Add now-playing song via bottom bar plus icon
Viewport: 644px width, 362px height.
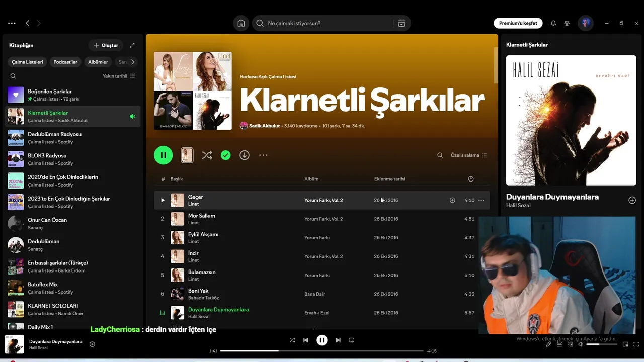92,344
